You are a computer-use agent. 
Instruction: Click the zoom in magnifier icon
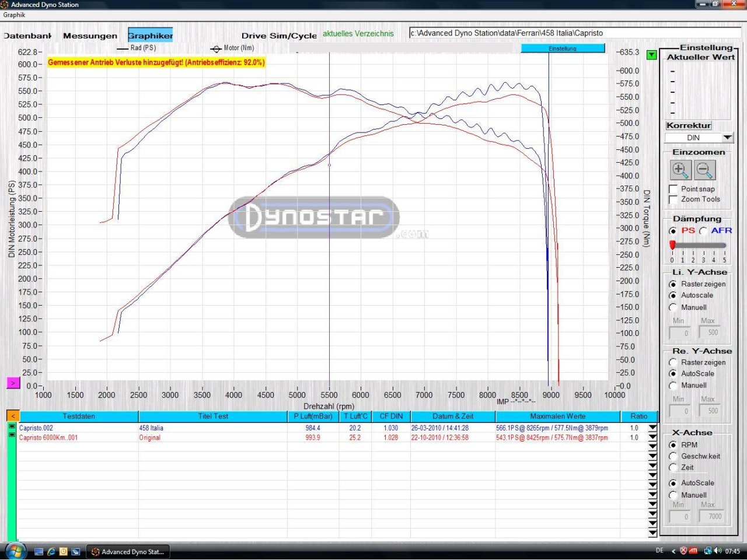(680, 170)
